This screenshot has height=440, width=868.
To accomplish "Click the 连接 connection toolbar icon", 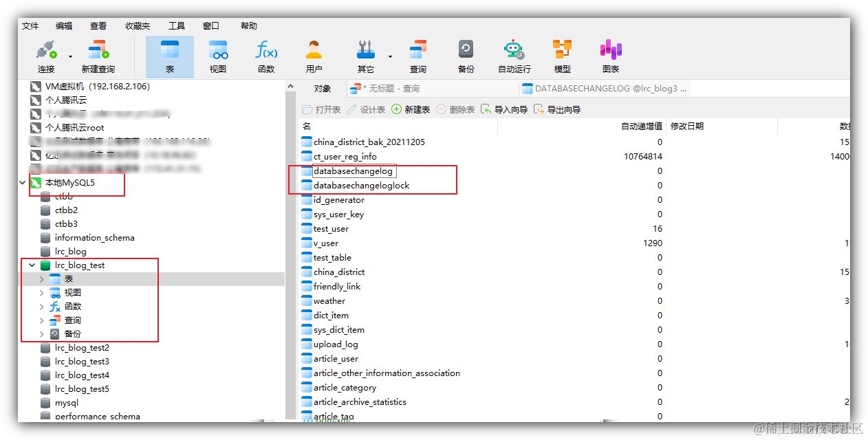I will [x=46, y=57].
